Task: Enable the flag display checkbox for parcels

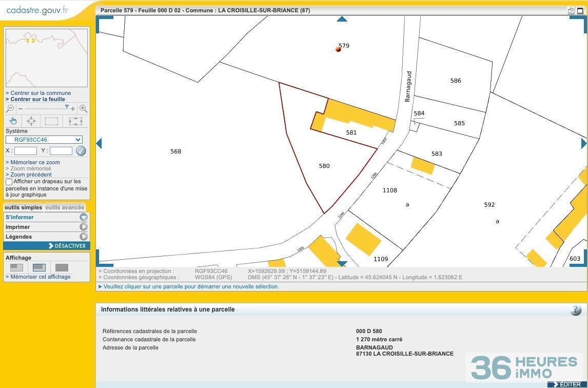Action: click(9, 182)
